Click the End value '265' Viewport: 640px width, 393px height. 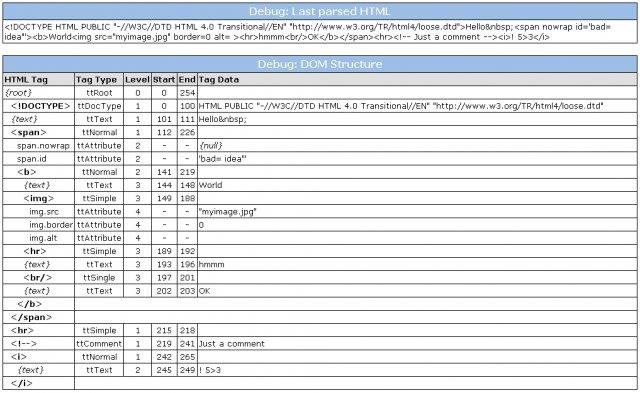pyautogui.click(x=187, y=357)
